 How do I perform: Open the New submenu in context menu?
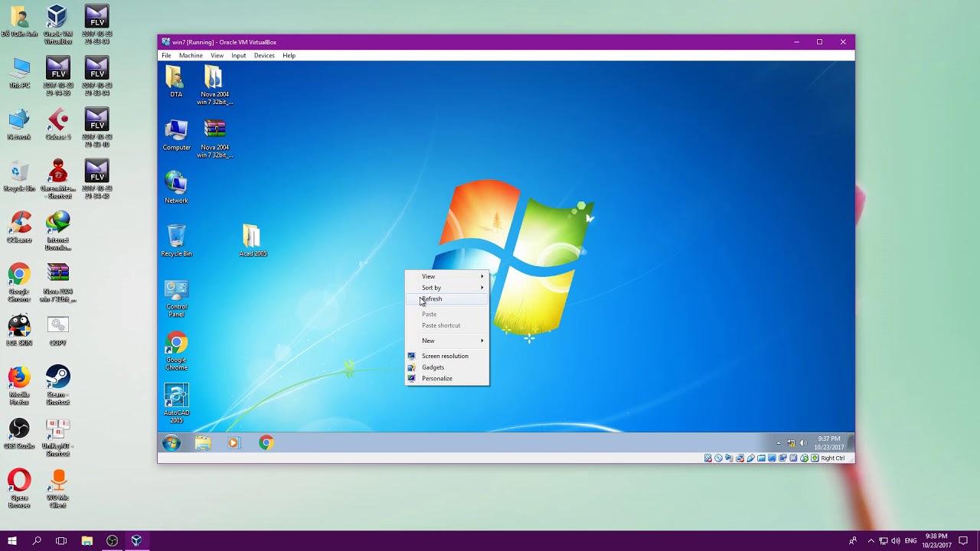[447, 341]
